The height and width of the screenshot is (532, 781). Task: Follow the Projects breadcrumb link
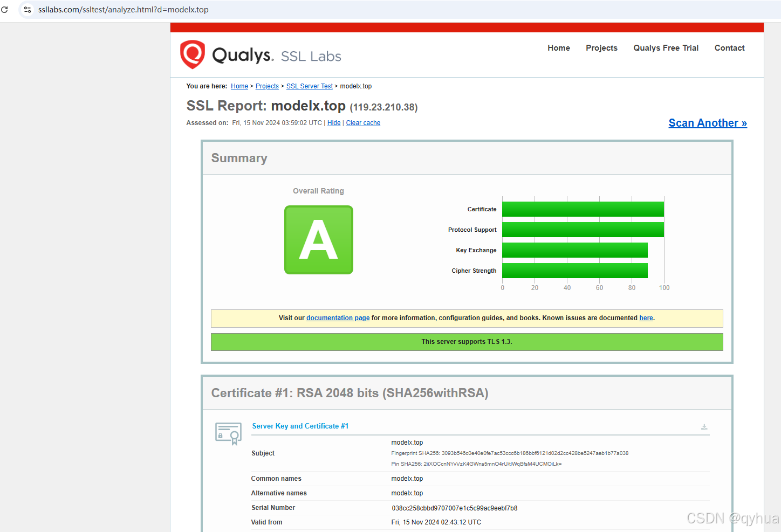point(267,86)
